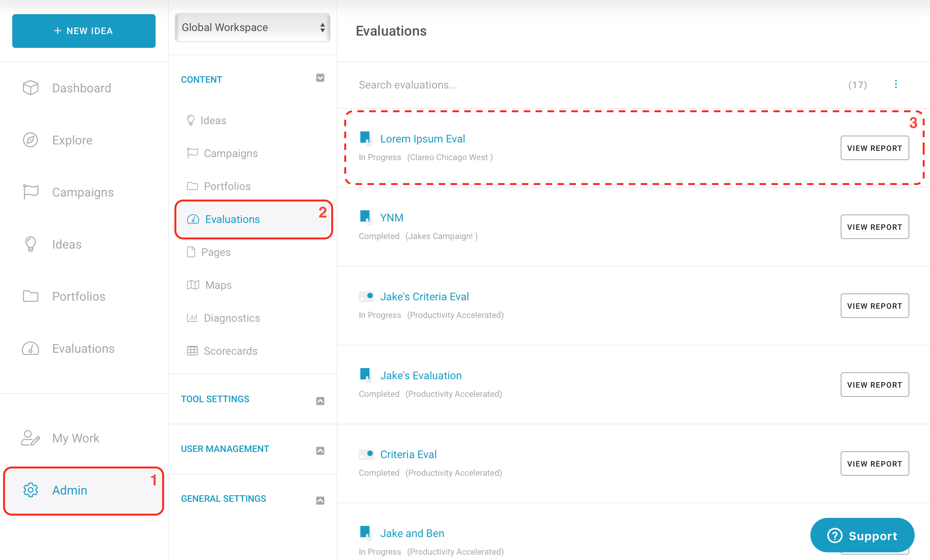The height and width of the screenshot is (560, 930).
Task: Open the three-dot options menu for evaluations
Action: tap(896, 84)
